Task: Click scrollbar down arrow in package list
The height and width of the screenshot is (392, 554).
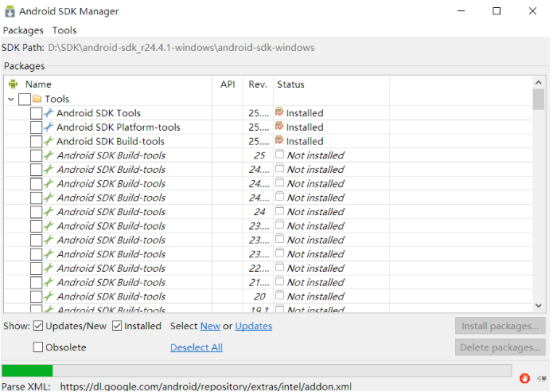Action: (x=538, y=306)
